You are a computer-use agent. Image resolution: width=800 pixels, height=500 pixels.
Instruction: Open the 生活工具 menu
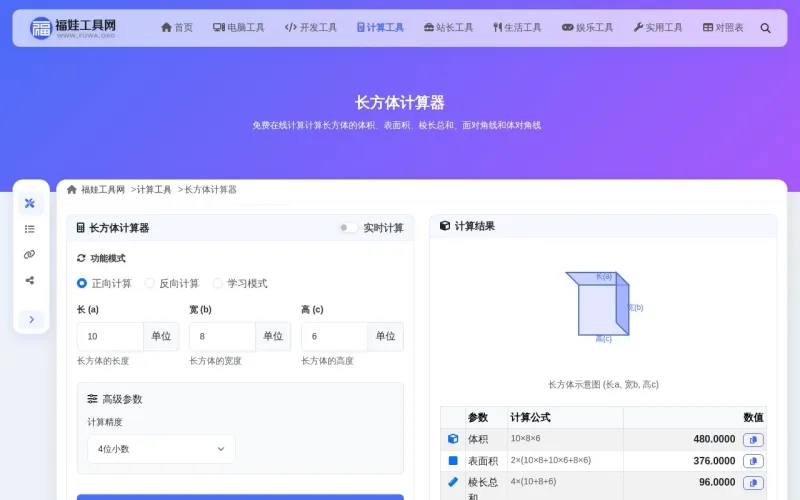(517, 28)
